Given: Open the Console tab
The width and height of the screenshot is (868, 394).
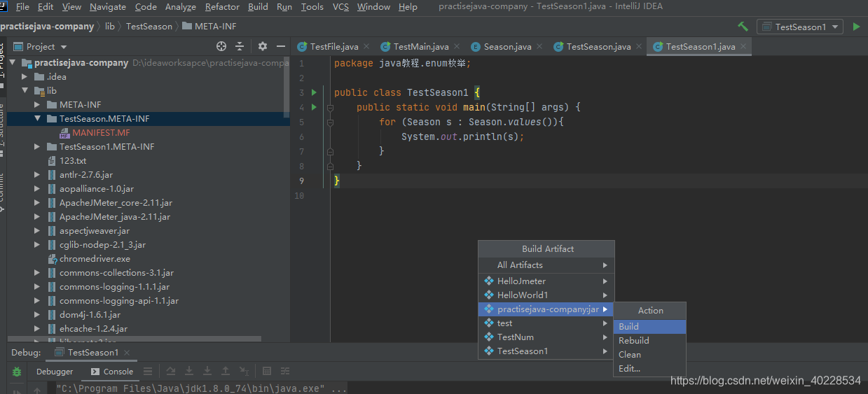Looking at the screenshot, I should (x=112, y=372).
